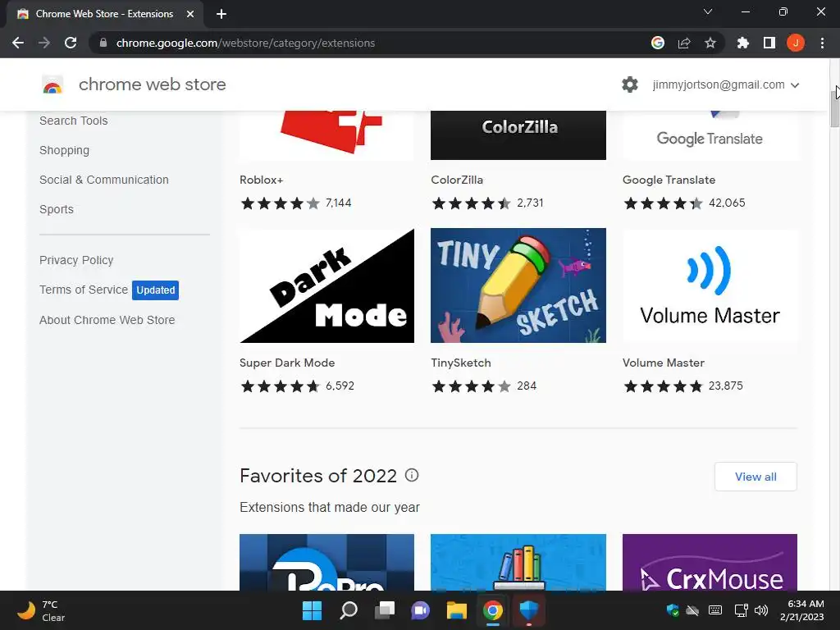Open the Extensions puzzle icon
The image size is (840, 630).
click(742, 43)
